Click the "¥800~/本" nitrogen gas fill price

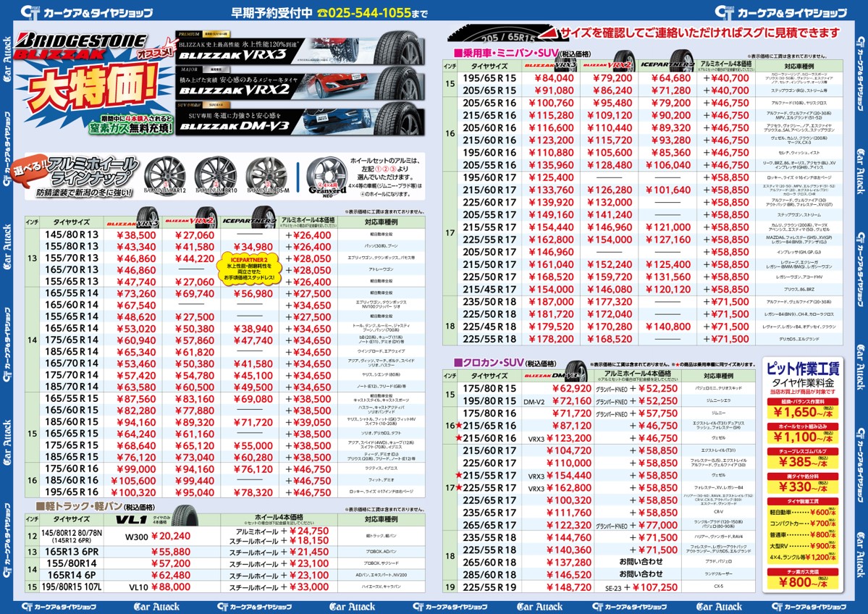point(803,582)
